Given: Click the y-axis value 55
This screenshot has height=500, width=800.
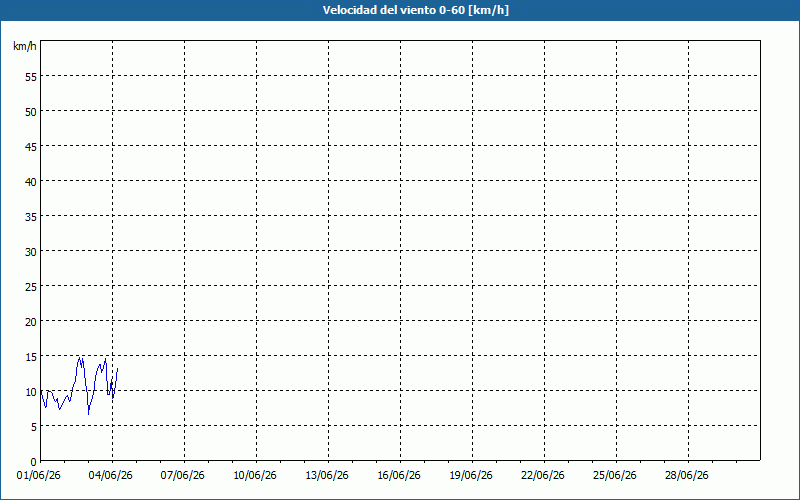Looking at the screenshot, I should coord(31,77).
